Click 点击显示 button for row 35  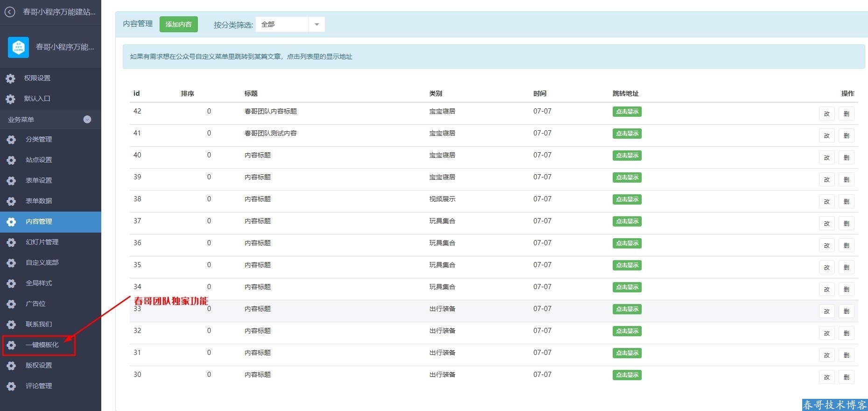coord(627,265)
